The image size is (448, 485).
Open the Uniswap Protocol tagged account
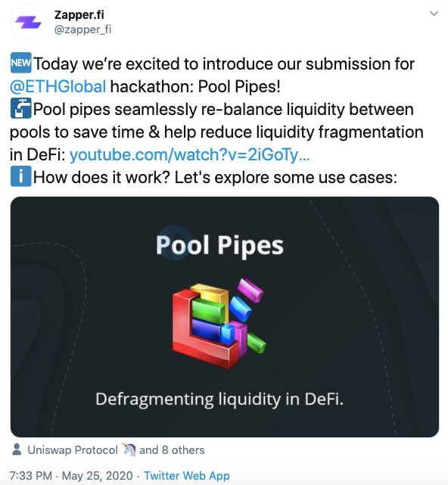[x=73, y=450]
